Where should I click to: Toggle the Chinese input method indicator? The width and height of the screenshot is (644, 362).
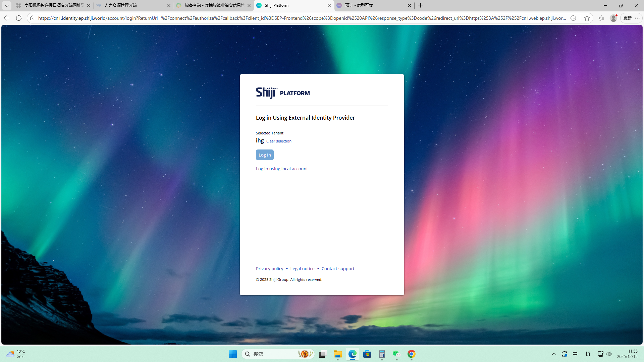(x=575, y=354)
